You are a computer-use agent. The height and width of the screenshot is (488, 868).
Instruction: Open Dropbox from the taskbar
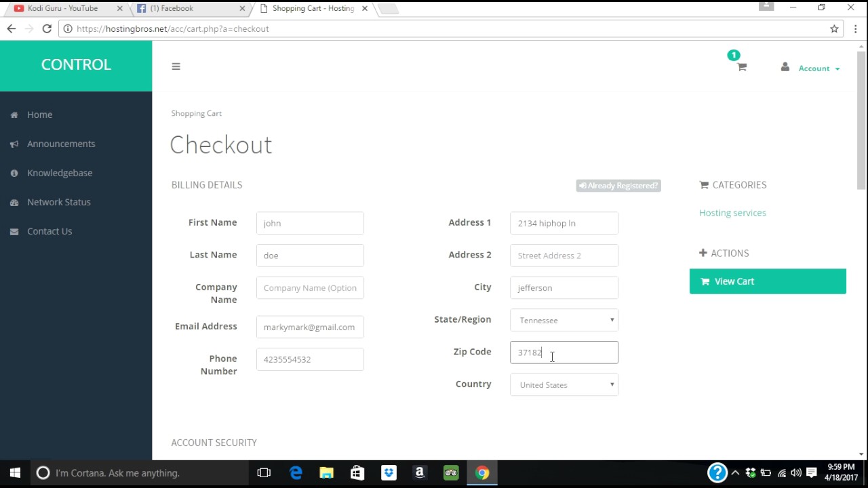point(389,473)
